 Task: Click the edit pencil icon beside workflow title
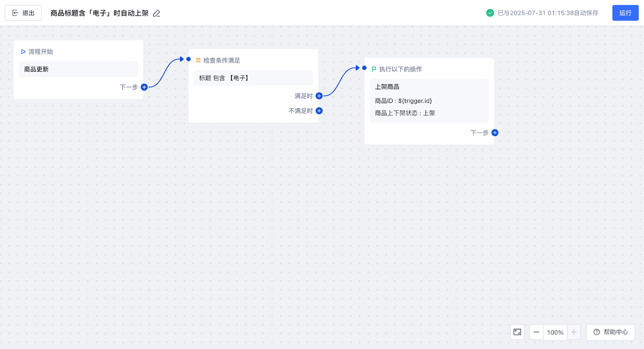click(157, 13)
